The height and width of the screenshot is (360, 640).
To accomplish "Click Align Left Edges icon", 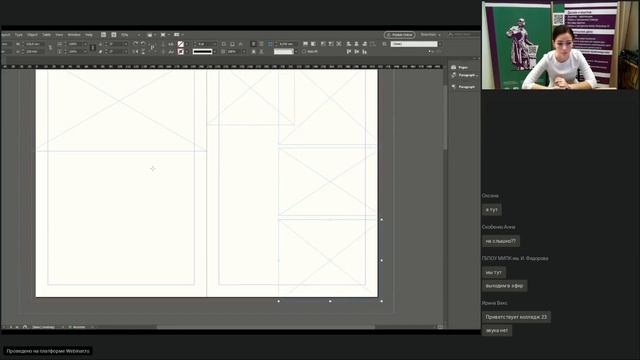I will (x=349, y=43).
